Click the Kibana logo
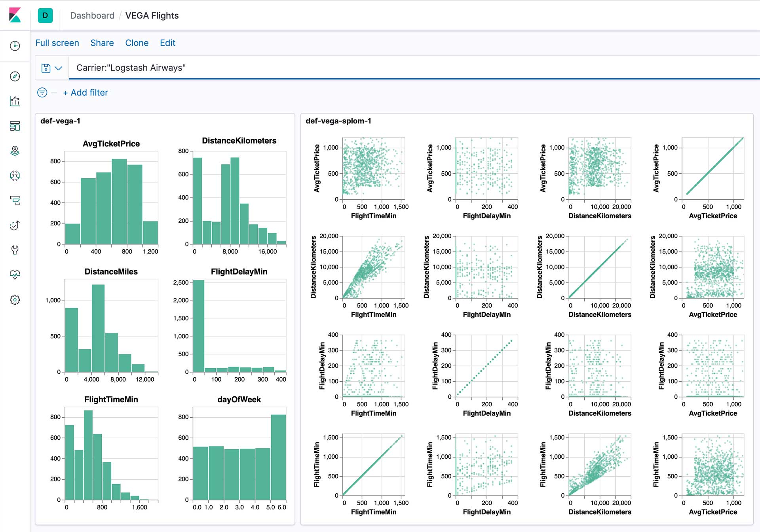 (x=15, y=15)
